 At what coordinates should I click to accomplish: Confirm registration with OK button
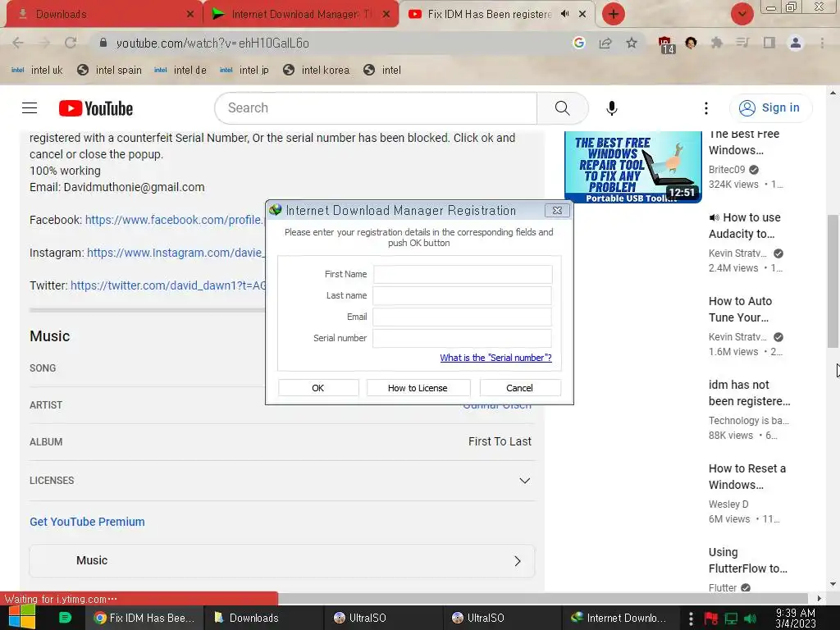(x=318, y=388)
